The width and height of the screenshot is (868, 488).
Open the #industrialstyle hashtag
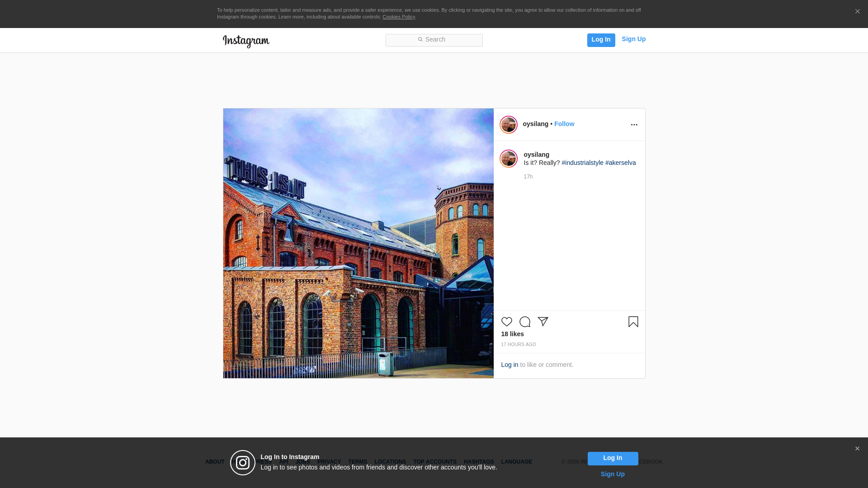582,163
